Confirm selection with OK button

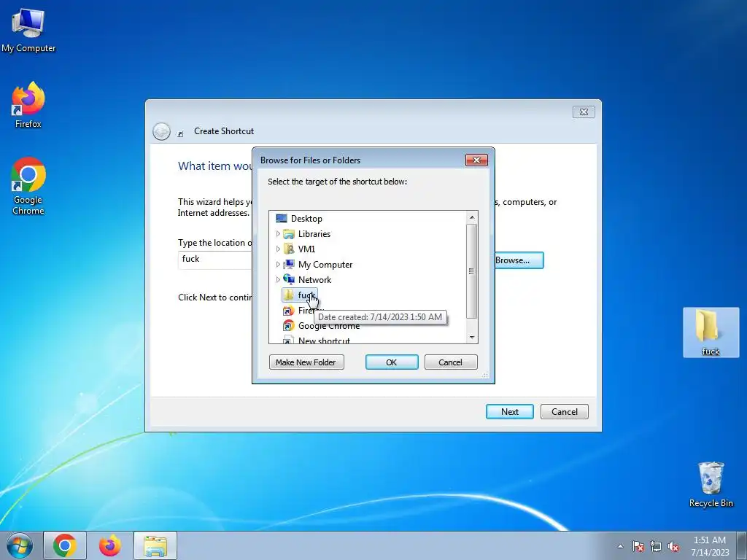(392, 362)
